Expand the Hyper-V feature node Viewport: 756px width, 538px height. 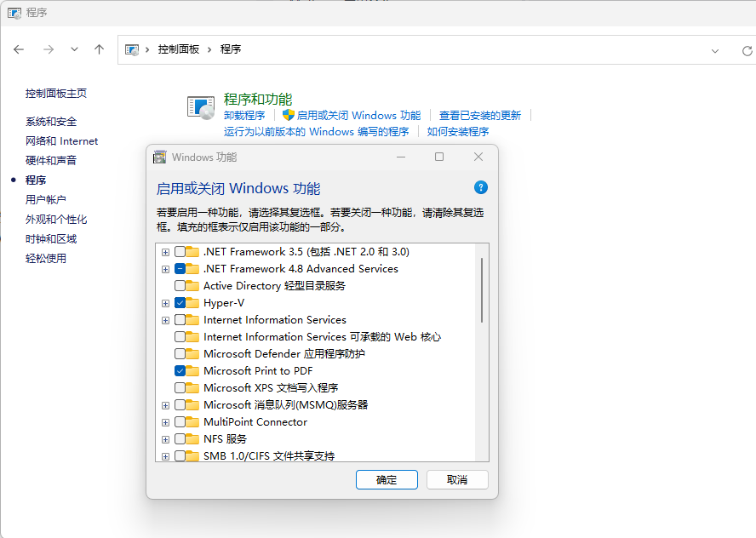coord(165,303)
